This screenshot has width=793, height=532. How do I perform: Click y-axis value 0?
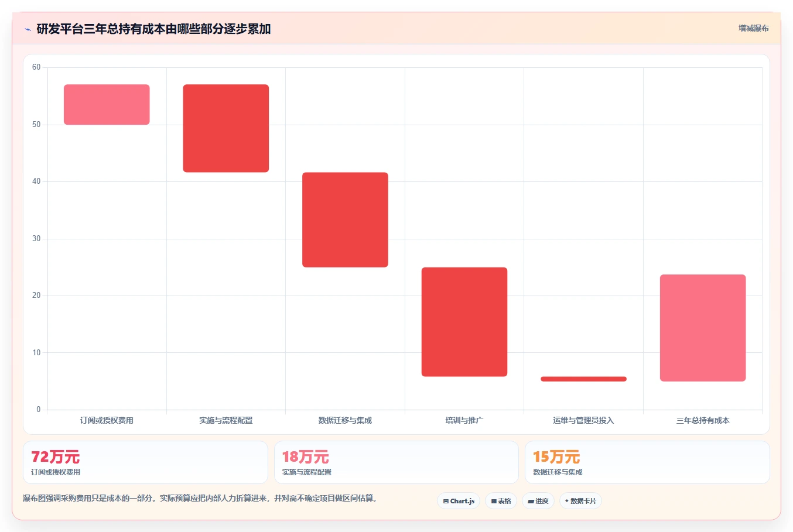click(x=39, y=410)
